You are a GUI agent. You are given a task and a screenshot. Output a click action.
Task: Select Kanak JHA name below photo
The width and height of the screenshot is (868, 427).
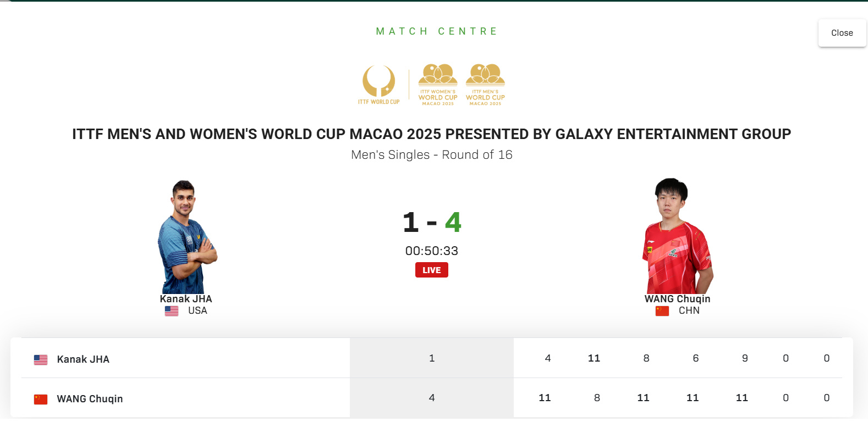tap(186, 299)
